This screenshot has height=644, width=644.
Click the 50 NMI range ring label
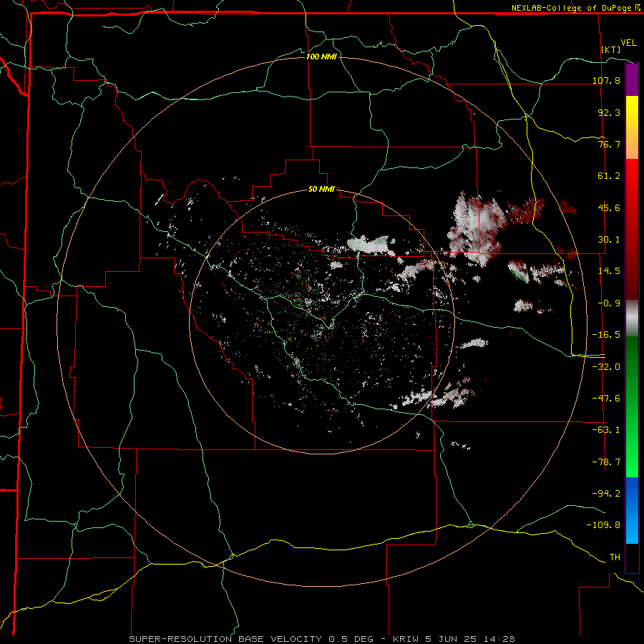click(321, 189)
